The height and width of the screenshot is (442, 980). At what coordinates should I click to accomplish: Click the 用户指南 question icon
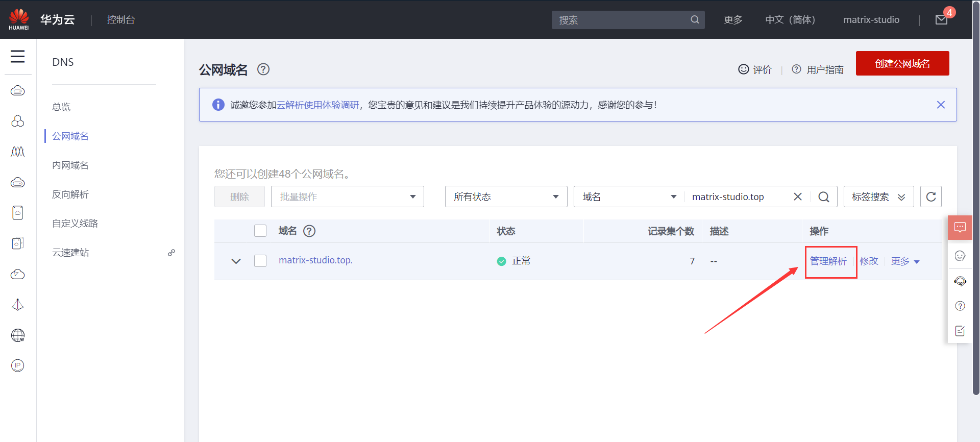point(796,69)
